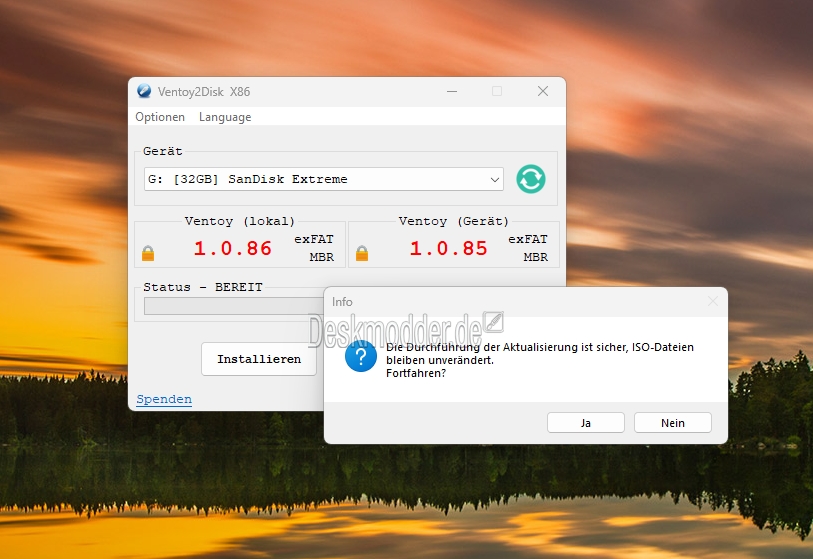Image resolution: width=813 pixels, height=559 pixels.
Task: Click the Ventoy Gerät lock icon
Action: [x=362, y=253]
